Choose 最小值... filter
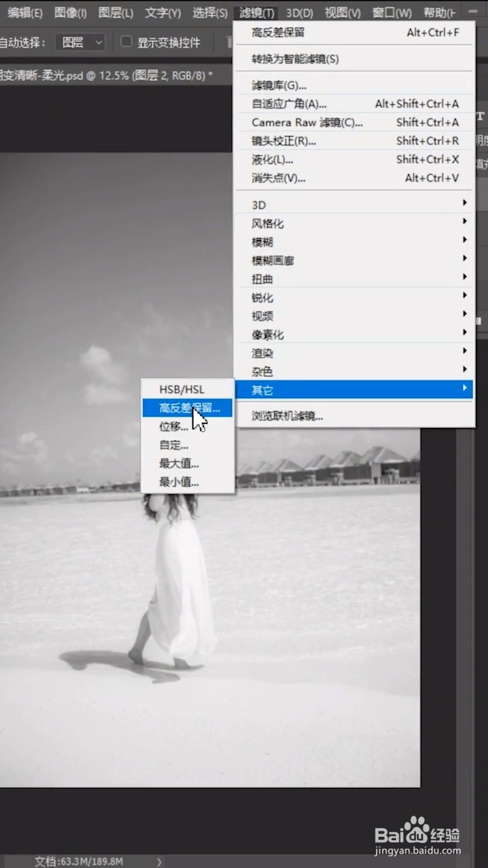 point(188,482)
